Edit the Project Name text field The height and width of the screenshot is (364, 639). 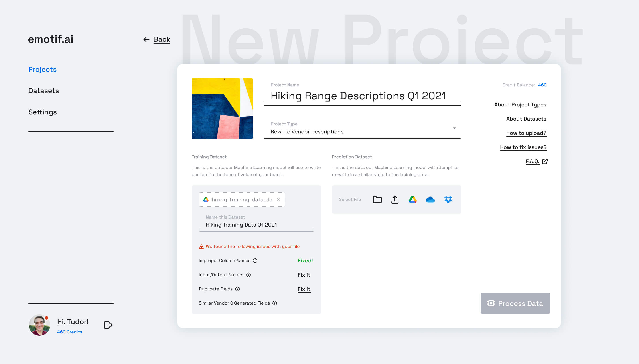click(358, 96)
